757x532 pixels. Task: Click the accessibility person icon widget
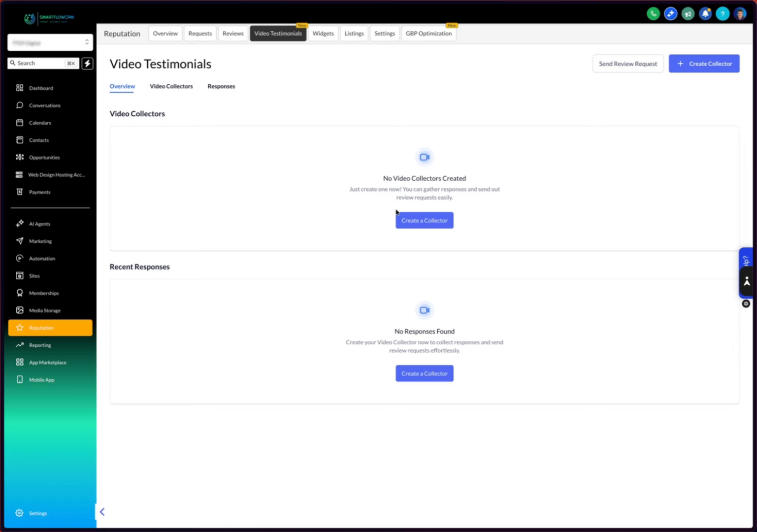[x=747, y=282]
